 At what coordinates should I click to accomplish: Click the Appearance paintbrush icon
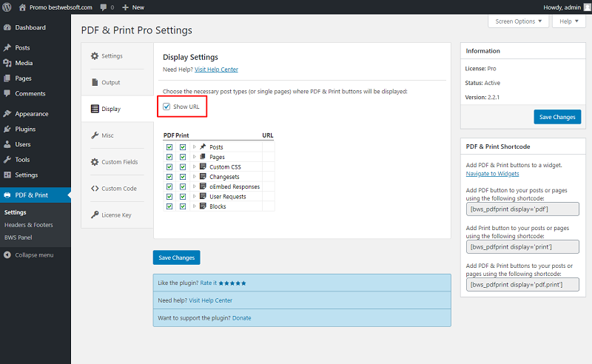click(x=7, y=114)
